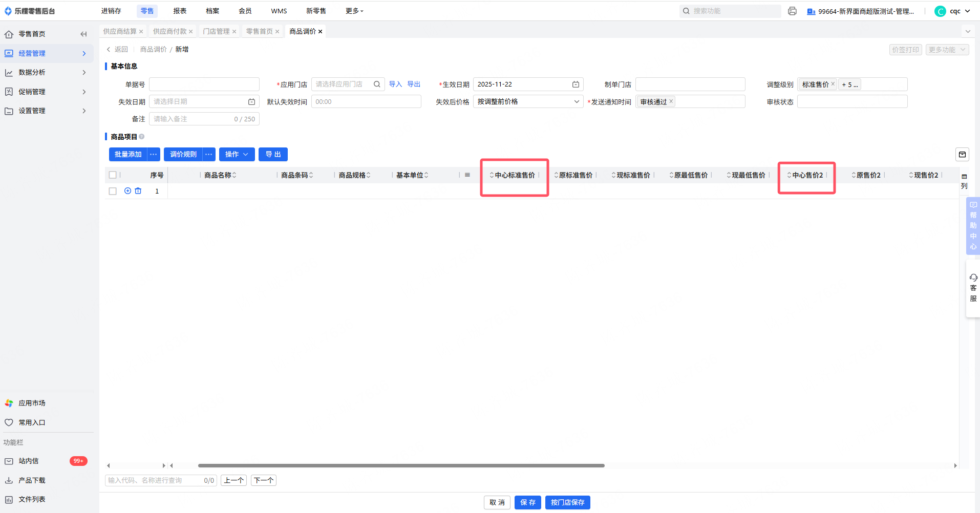Screen dimensions: 980x513
Task: Click 保存 button
Action: tap(528, 503)
